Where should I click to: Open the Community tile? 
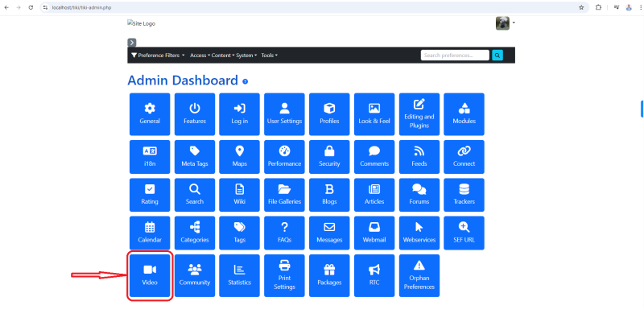point(195,275)
